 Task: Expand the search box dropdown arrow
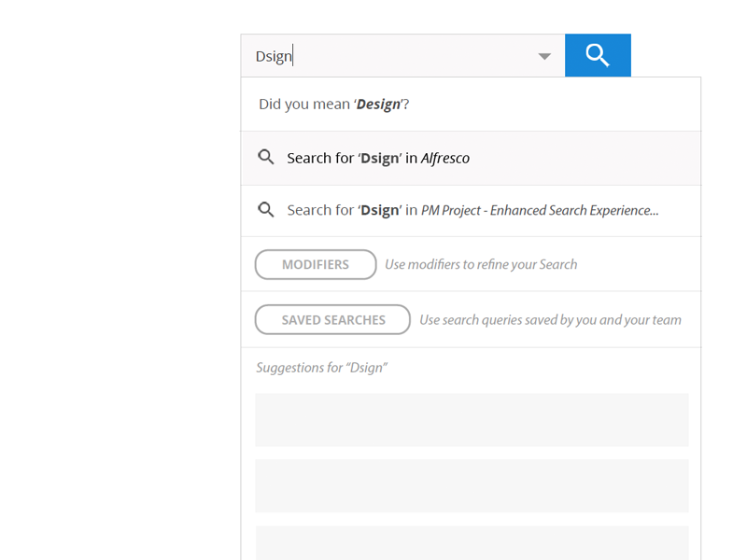coord(544,57)
